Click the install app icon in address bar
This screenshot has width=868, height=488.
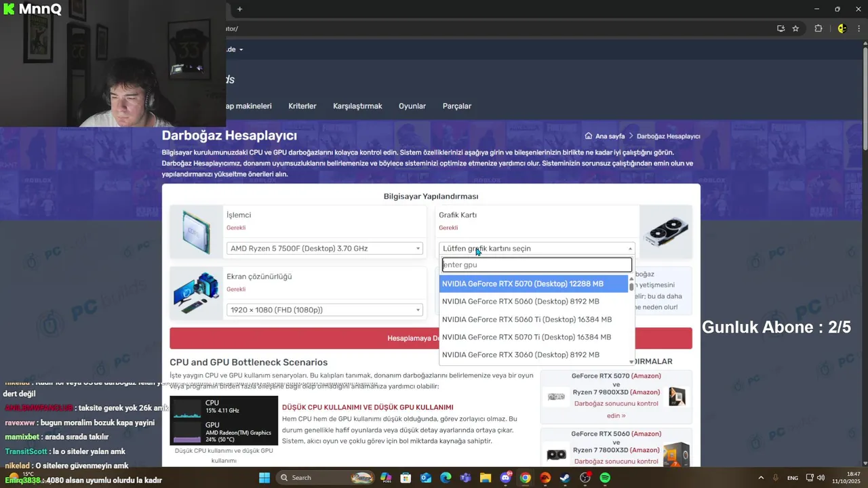781,28
